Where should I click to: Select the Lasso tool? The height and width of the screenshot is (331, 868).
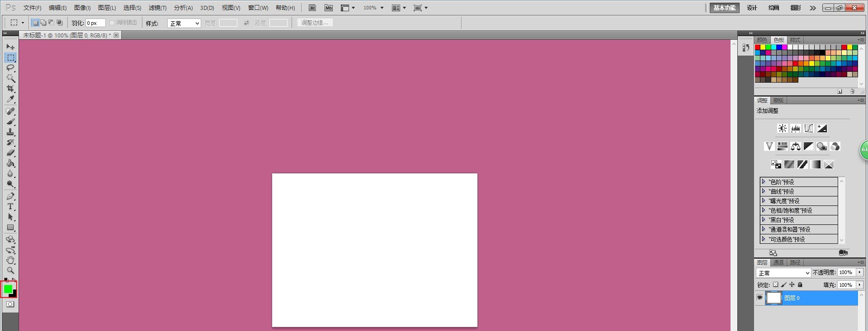pos(10,68)
